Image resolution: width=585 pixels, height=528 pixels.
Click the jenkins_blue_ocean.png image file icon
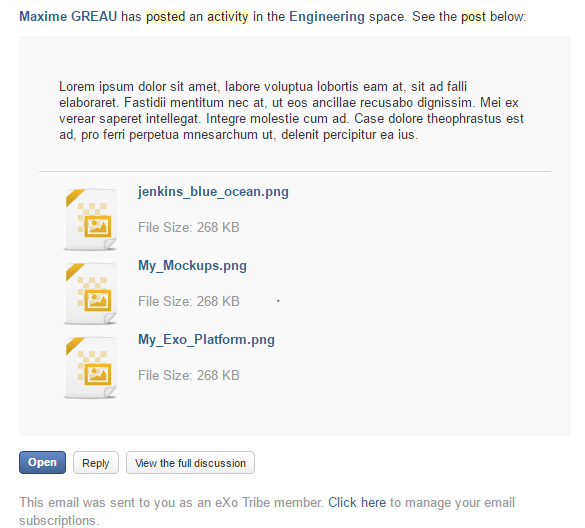point(91,219)
